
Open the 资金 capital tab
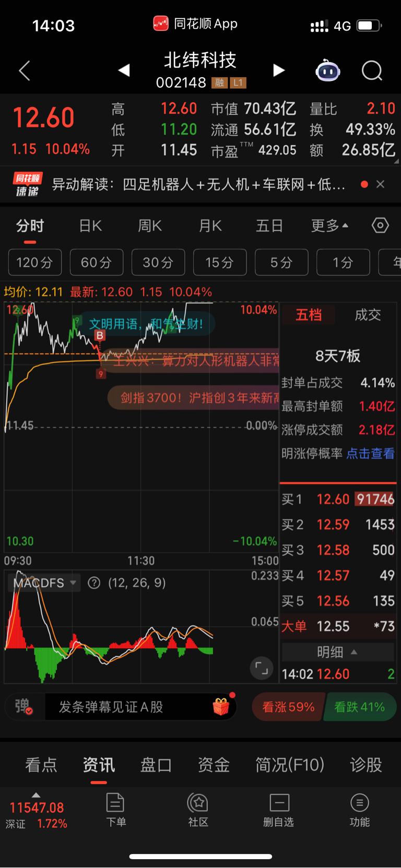coord(214,765)
